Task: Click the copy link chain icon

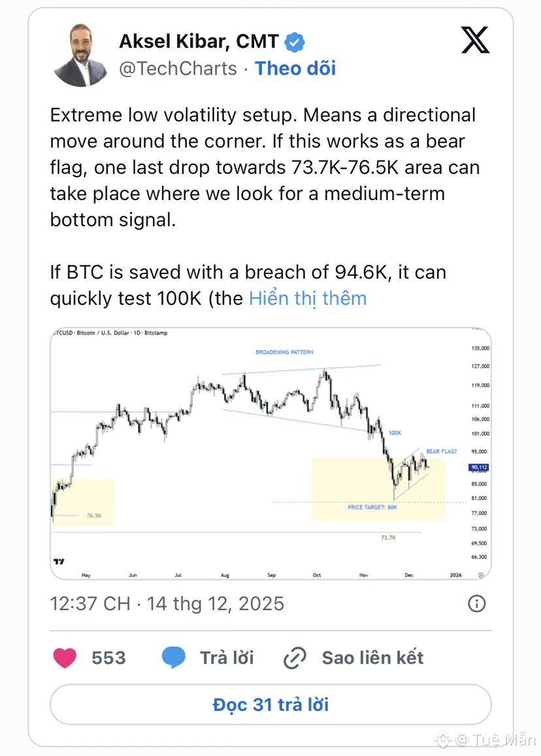Action: (x=295, y=658)
